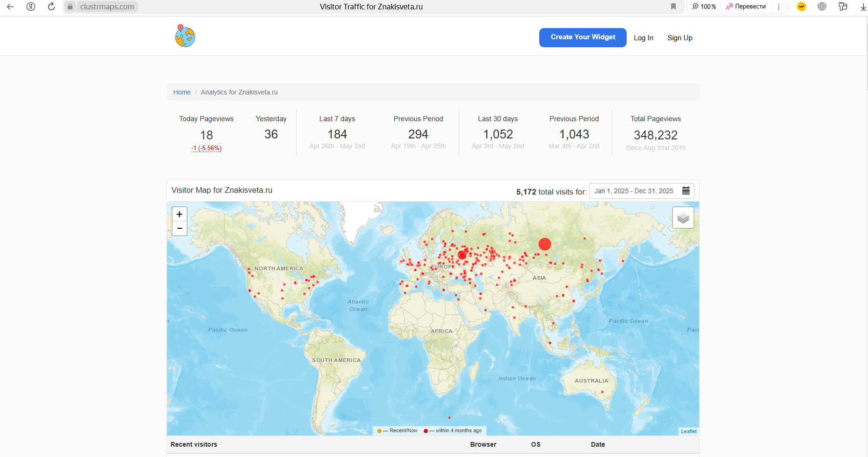Click the padlock site security icon
868x457 pixels.
click(70, 7)
